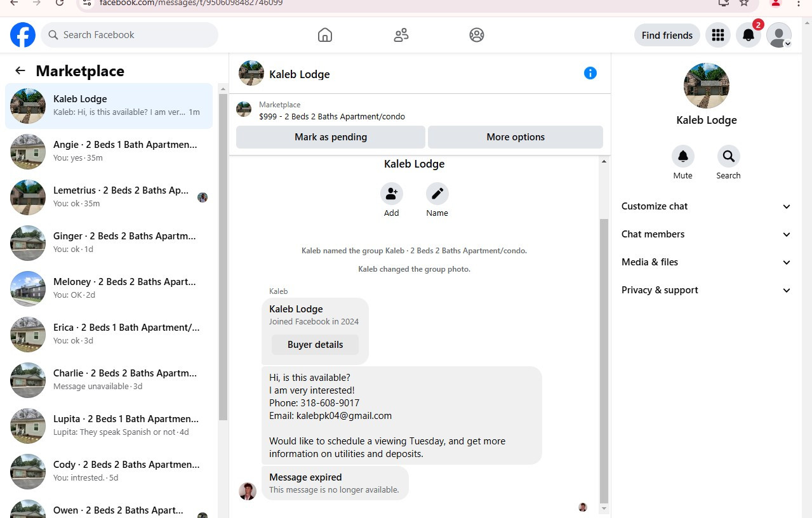Click 'Kaleb changed the group photo' notice

[415, 269]
